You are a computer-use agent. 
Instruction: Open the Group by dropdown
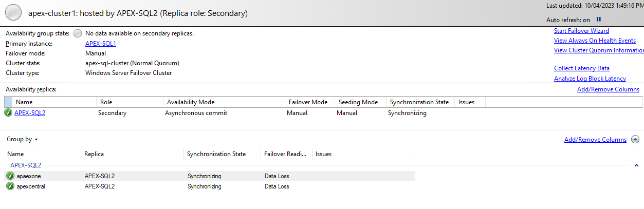[22, 140]
